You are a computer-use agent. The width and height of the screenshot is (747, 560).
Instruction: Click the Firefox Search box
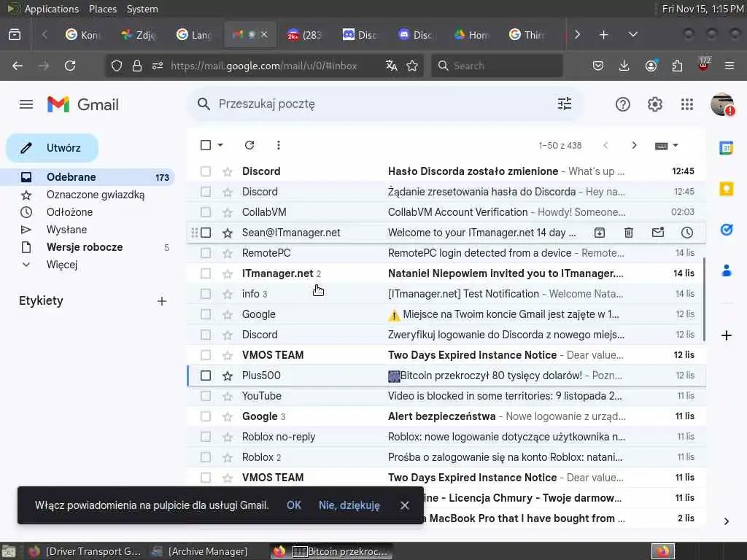[x=498, y=66]
